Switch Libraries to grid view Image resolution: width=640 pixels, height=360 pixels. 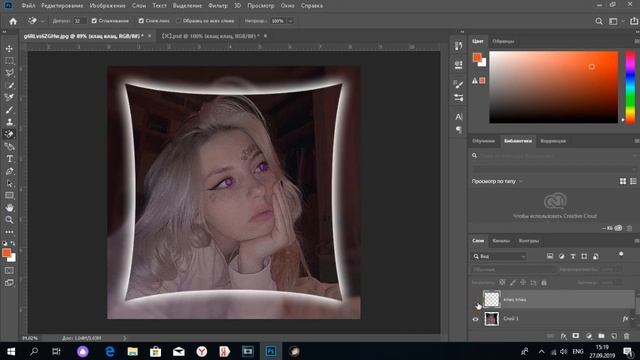pyautogui.click(x=623, y=181)
